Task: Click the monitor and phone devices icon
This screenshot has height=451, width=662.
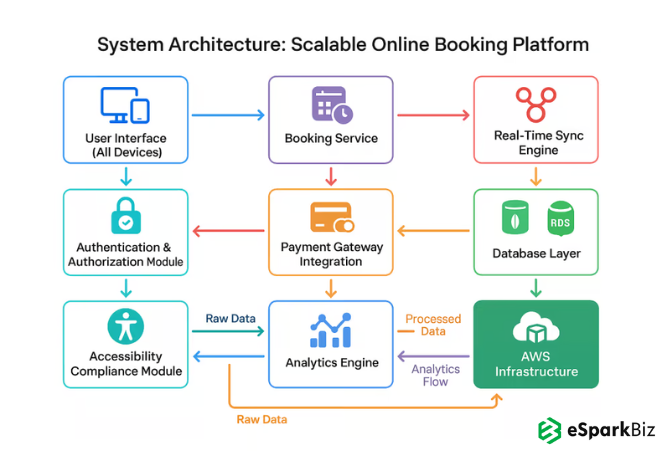Action: click(x=125, y=105)
